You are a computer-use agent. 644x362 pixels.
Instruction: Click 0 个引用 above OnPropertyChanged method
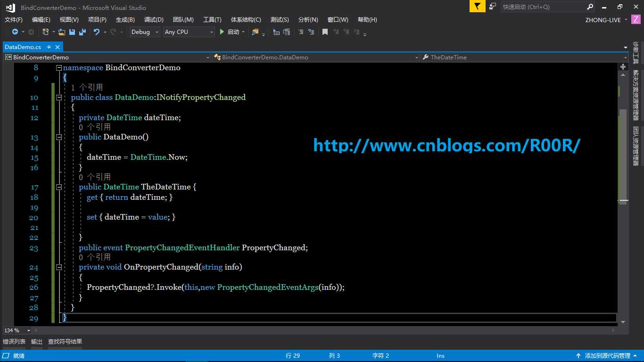[x=95, y=257]
